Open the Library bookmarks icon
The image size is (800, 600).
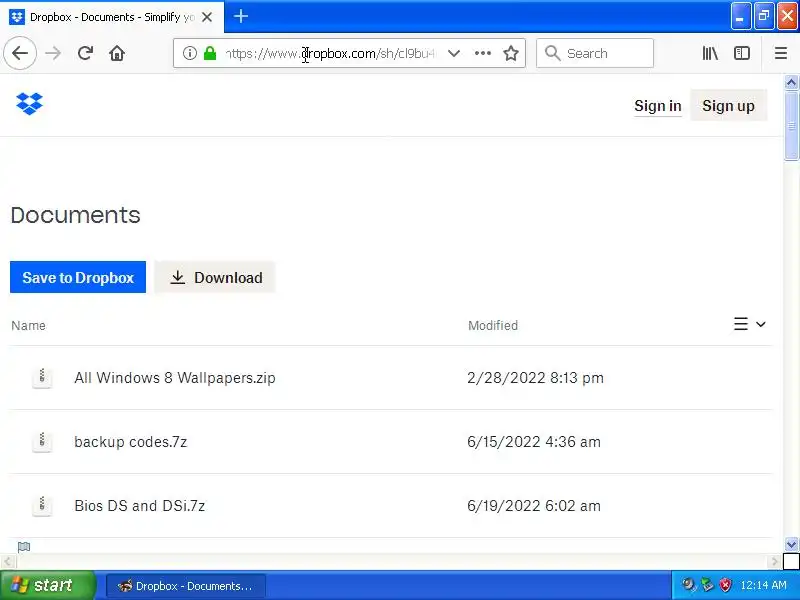point(710,53)
